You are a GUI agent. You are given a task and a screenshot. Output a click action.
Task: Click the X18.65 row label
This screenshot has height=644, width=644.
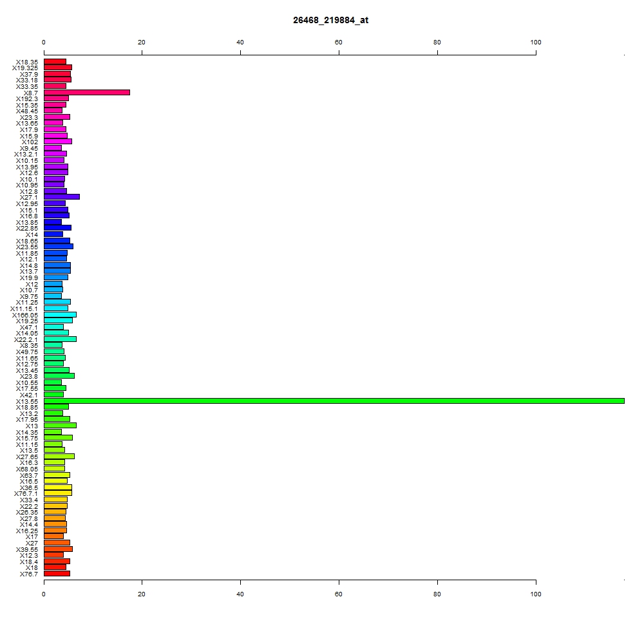[27, 241]
